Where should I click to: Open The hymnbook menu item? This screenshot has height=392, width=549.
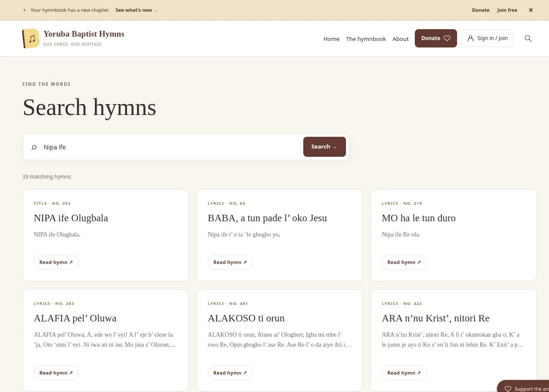(x=366, y=39)
